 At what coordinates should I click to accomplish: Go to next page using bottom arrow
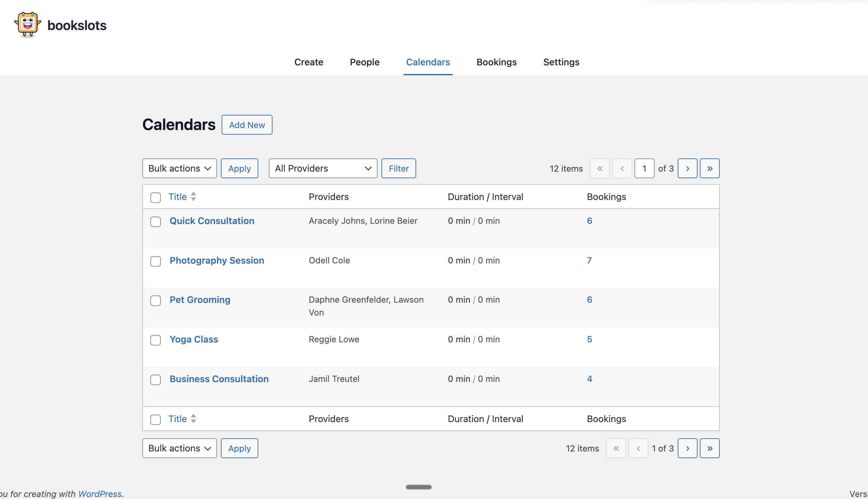point(687,448)
